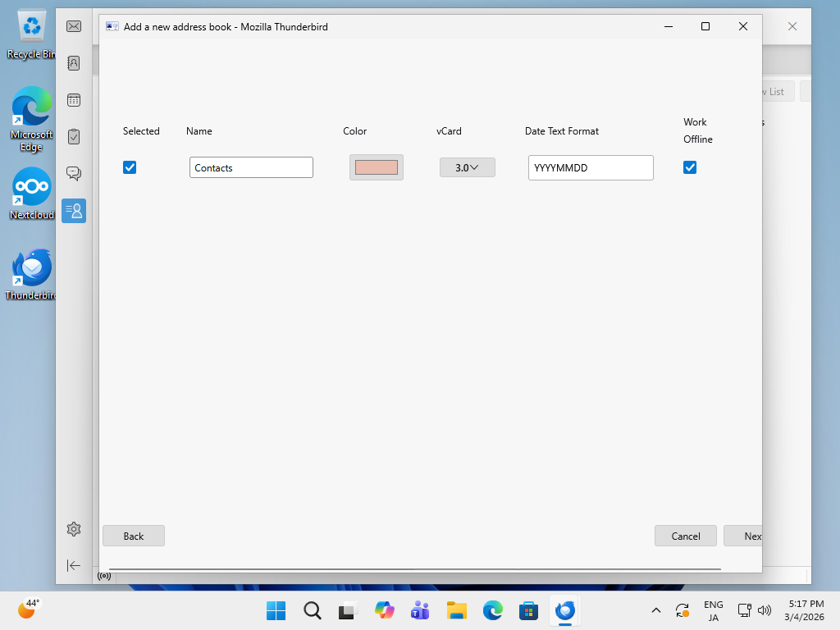Uncheck the Selected checkbox for Contacts
Screen dimensions: 840x630
(x=130, y=167)
